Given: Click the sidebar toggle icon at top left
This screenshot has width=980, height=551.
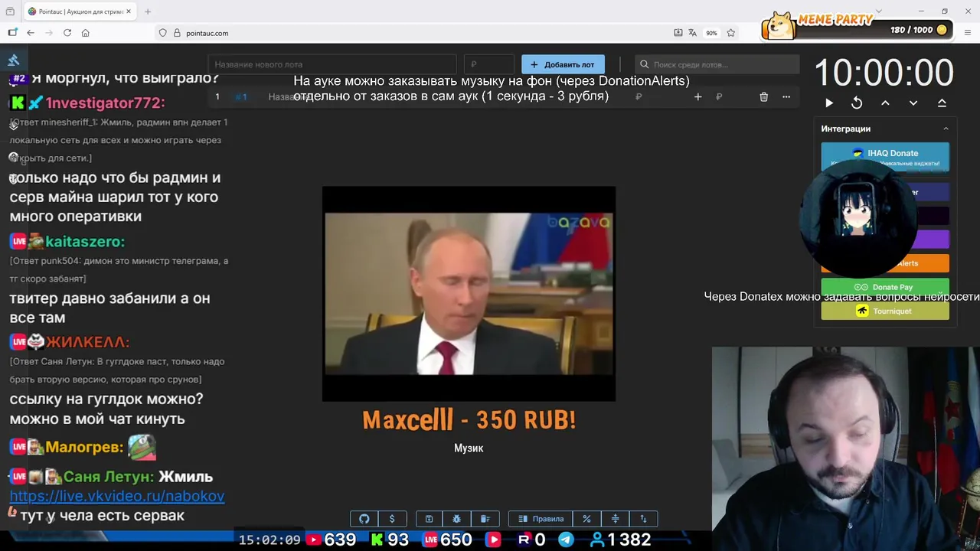Looking at the screenshot, I should pyautogui.click(x=12, y=33).
